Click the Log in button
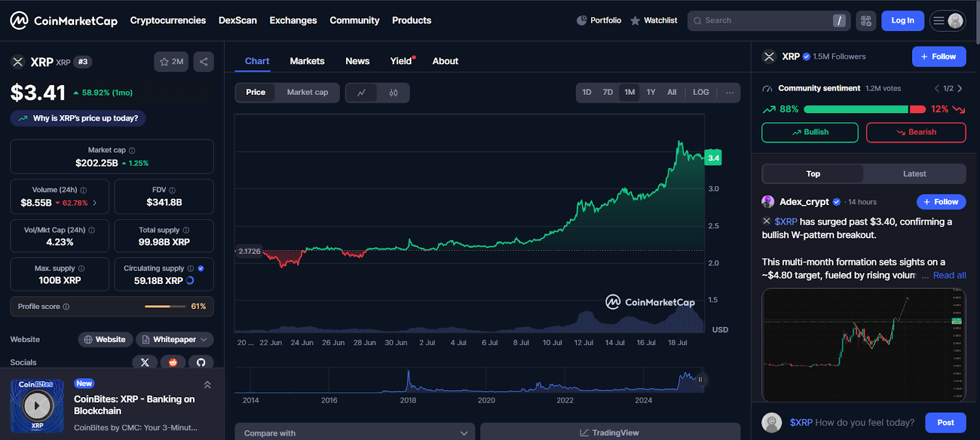Image resolution: width=980 pixels, height=440 pixels. pos(903,21)
